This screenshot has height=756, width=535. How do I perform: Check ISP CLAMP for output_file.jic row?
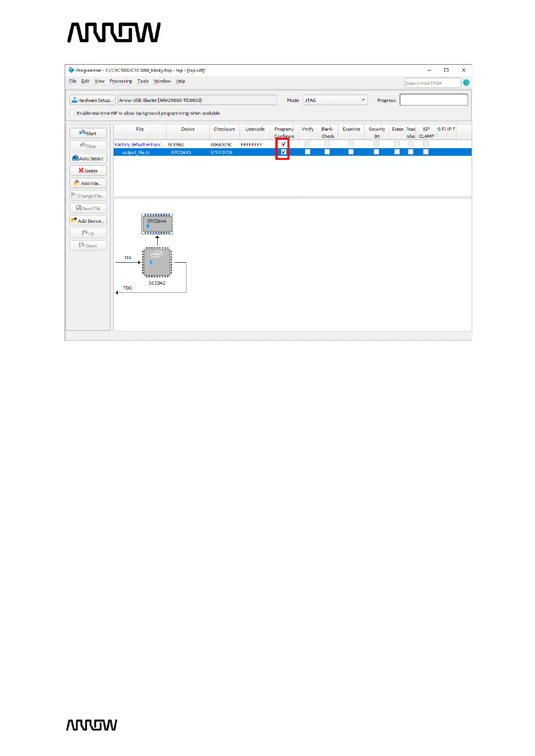(x=426, y=152)
